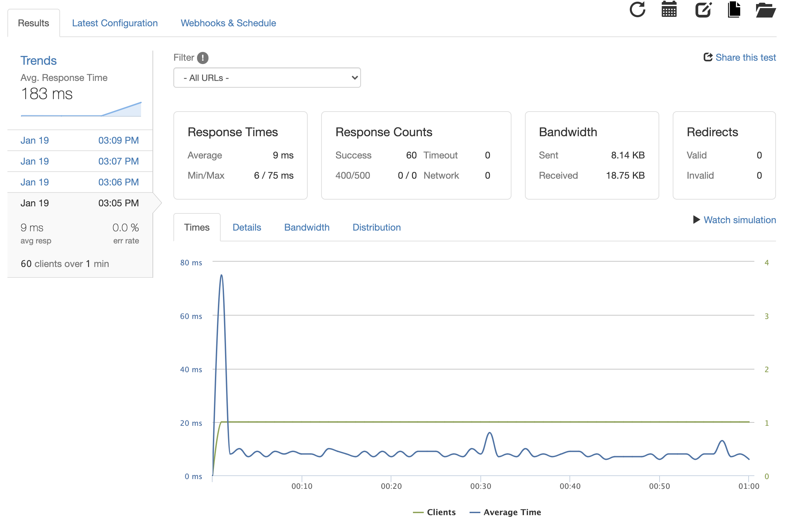The width and height of the screenshot is (807, 532).
Task: Click the Watch simulation link text
Action: pyautogui.click(x=740, y=220)
